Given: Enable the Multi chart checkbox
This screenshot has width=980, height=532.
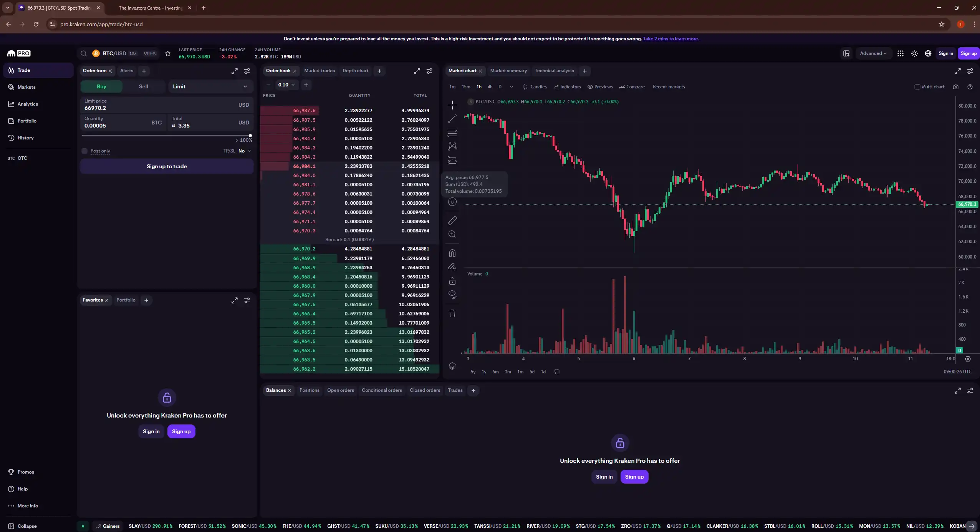Looking at the screenshot, I should (917, 87).
